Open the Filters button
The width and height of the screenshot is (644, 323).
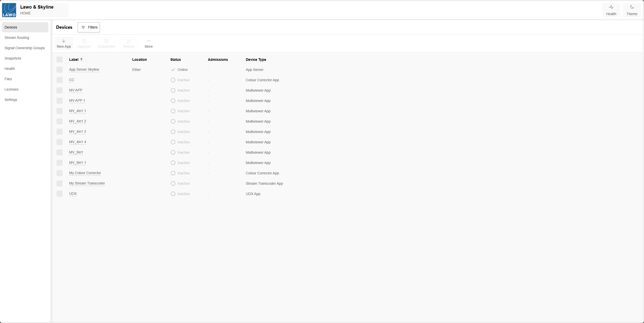(89, 27)
